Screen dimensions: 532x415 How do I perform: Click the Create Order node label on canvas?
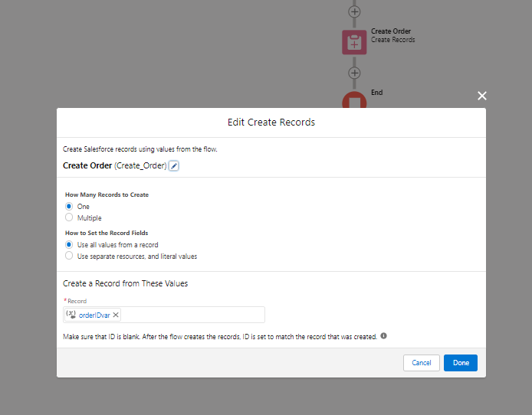391,31
